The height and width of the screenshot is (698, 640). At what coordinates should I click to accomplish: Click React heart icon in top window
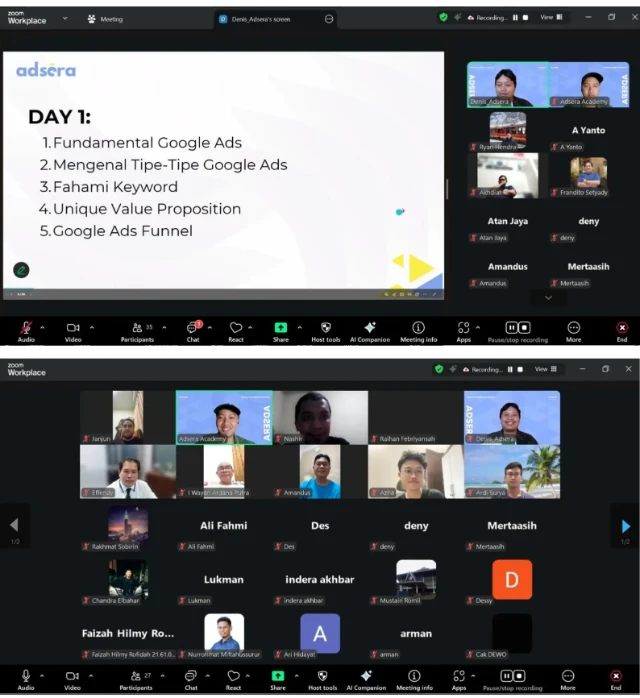pos(236,332)
